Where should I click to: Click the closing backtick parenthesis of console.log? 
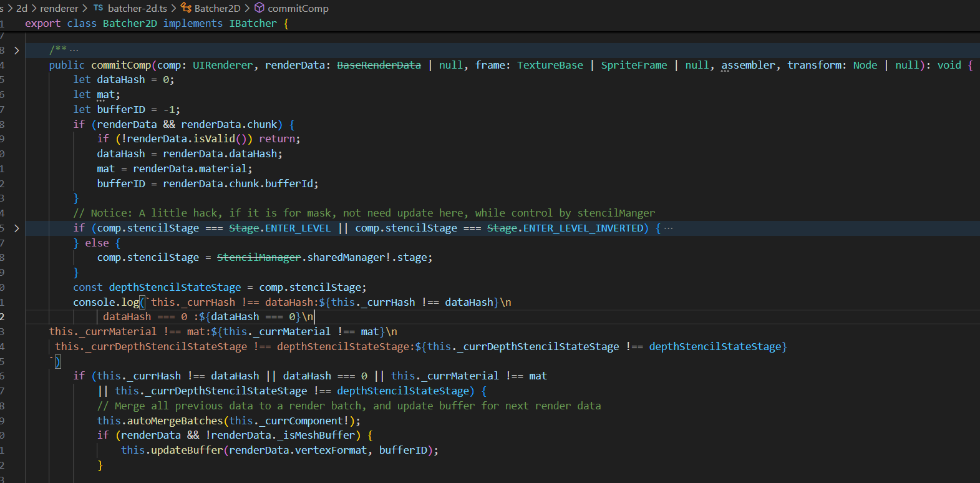(x=55, y=361)
